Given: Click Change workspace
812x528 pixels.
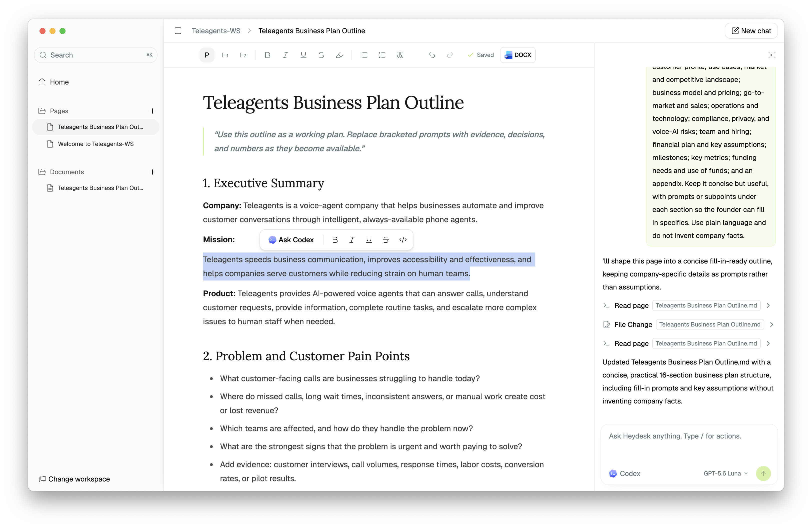Looking at the screenshot, I should click(x=74, y=479).
